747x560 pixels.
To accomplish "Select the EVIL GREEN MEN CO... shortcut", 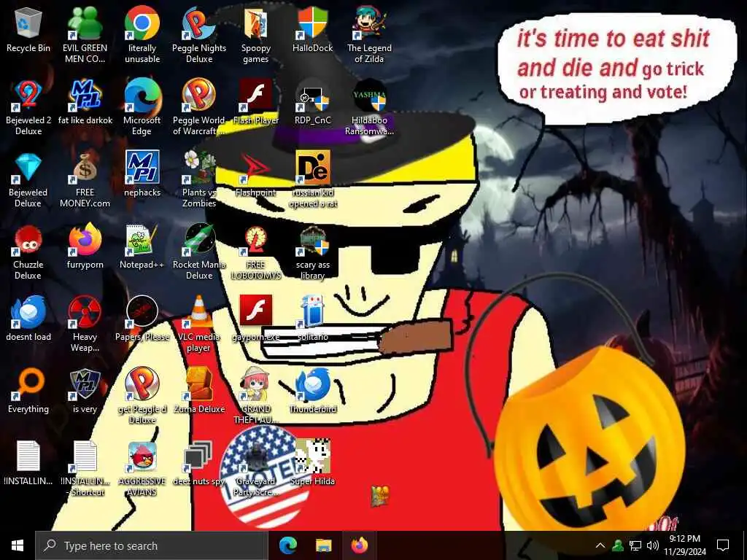I will point(85,24).
